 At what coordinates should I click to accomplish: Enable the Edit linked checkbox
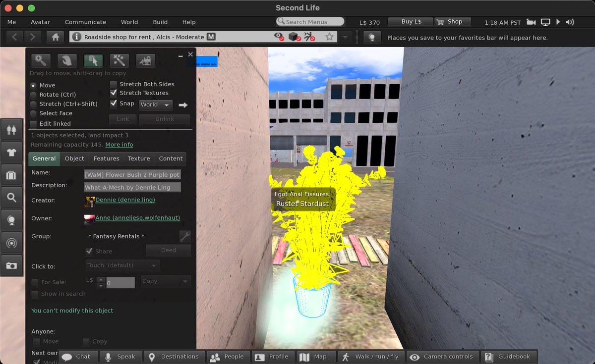coord(33,124)
